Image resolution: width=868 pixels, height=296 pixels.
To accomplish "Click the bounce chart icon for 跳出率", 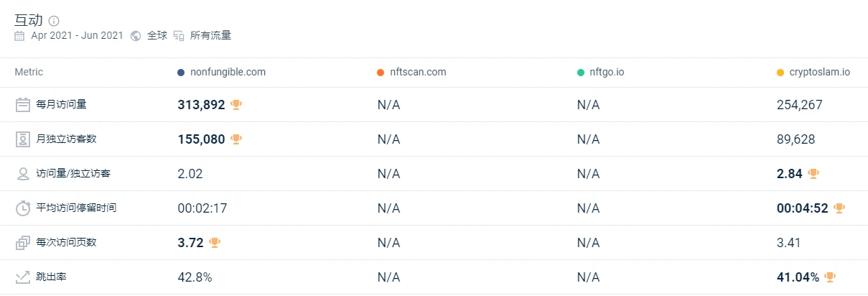I will pos(23,277).
